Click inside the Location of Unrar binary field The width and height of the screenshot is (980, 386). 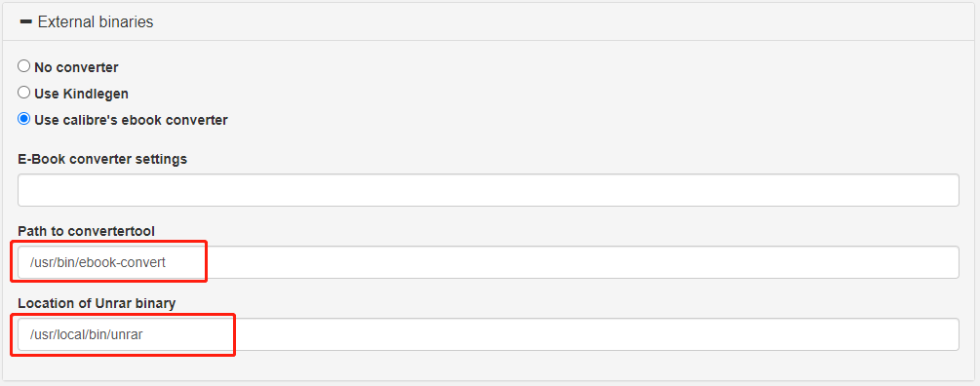[489, 334]
